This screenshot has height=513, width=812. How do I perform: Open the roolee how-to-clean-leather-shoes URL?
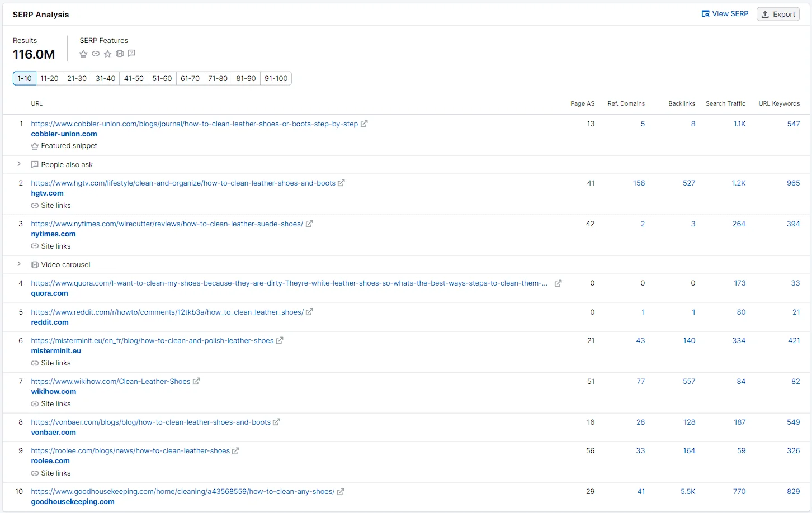coord(130,451)
